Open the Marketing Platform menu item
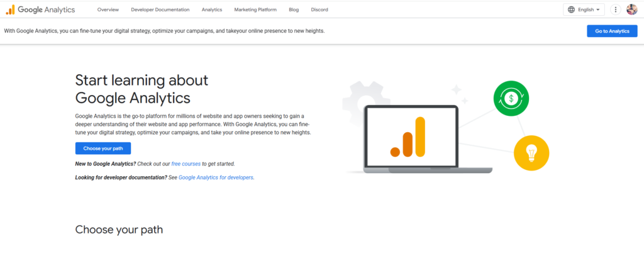644x253 pixels. pyautogui.click(x=255, y=10)
